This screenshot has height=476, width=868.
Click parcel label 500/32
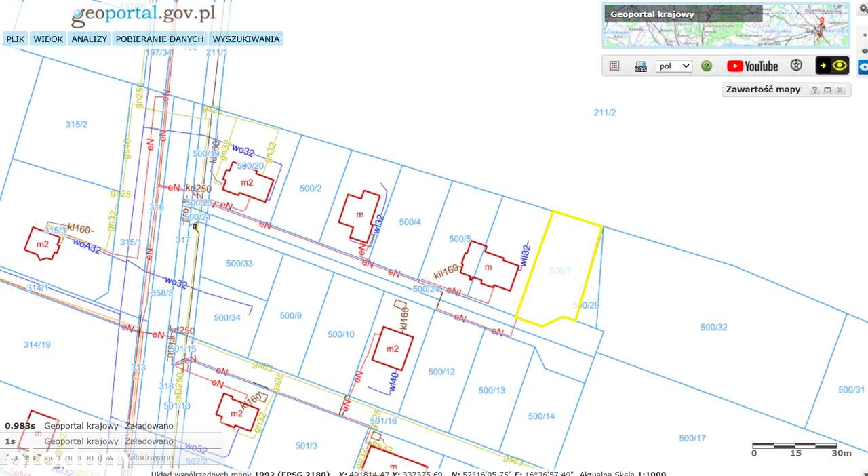pyautogui.click(x=713, y=328)
